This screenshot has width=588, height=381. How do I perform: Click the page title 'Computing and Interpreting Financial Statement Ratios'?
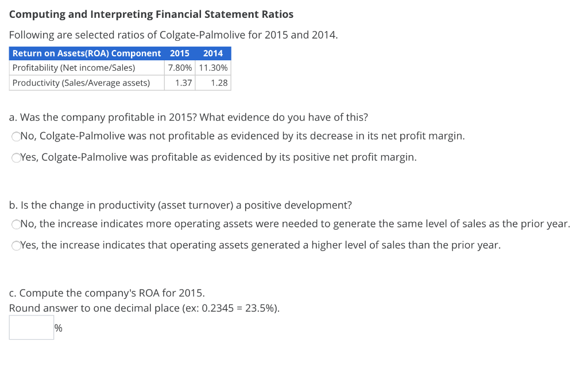151,14
